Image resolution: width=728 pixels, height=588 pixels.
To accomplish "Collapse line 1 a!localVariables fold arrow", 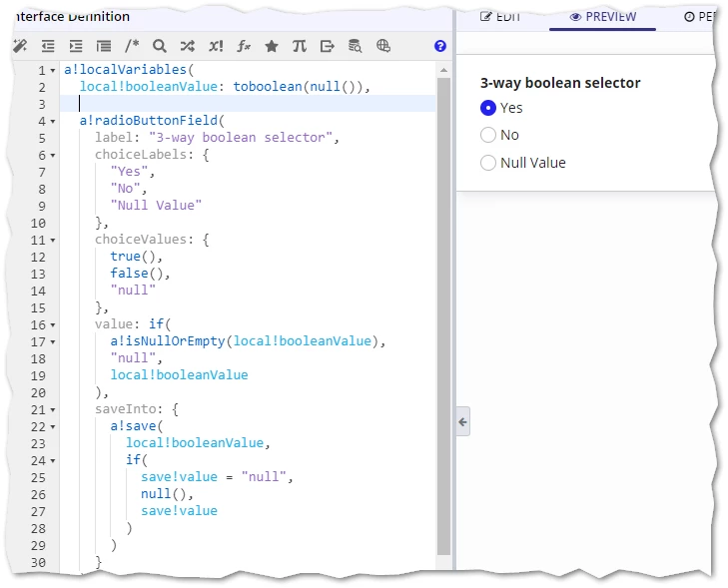I will tap(53, 71).
